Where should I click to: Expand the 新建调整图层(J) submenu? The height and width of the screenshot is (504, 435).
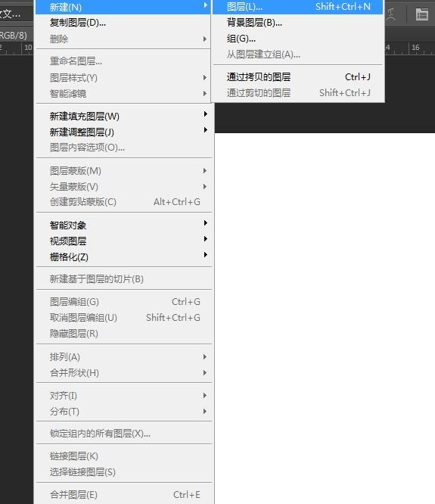click(123, 132)
